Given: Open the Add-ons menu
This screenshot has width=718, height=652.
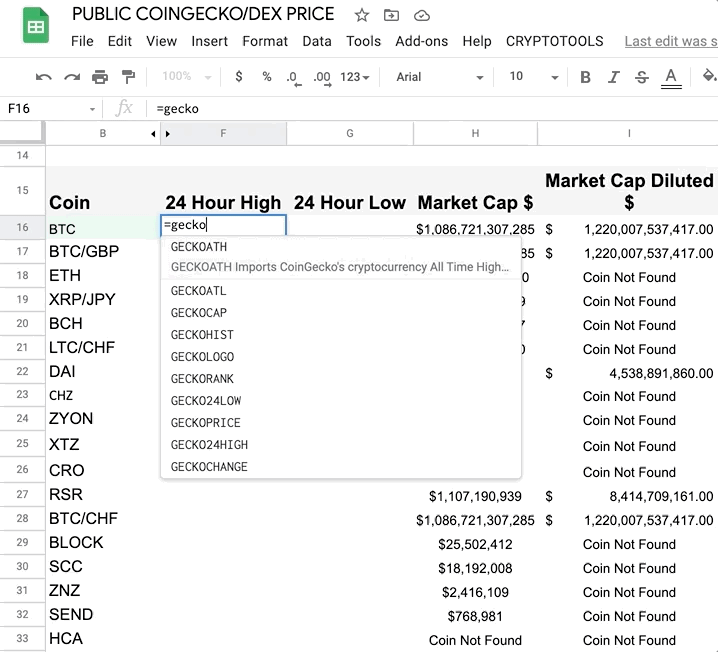Looking at the screenshot, I should 421,41.
